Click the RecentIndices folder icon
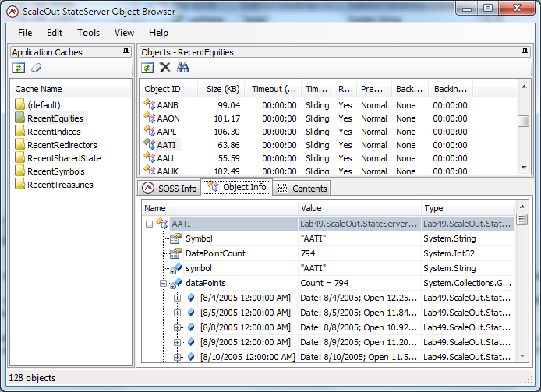This screenshot has height=392, width=541. (x=19, y=131)
